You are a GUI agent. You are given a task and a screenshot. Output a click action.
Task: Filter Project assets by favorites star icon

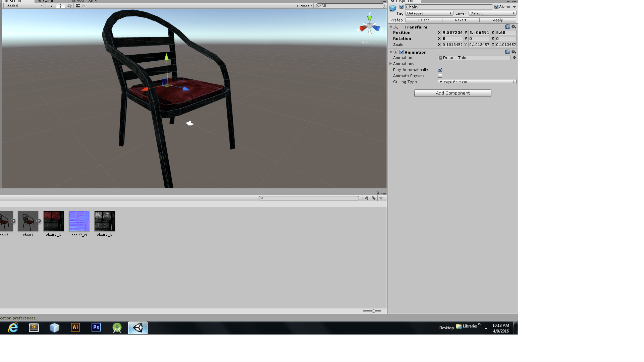point(381,198)
